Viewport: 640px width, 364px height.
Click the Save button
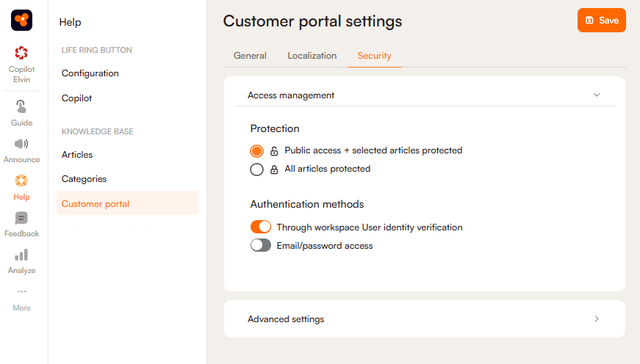point(601,21)
